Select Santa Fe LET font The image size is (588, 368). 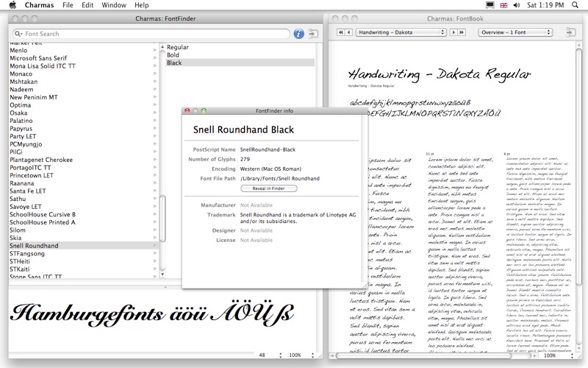[28, 191]
